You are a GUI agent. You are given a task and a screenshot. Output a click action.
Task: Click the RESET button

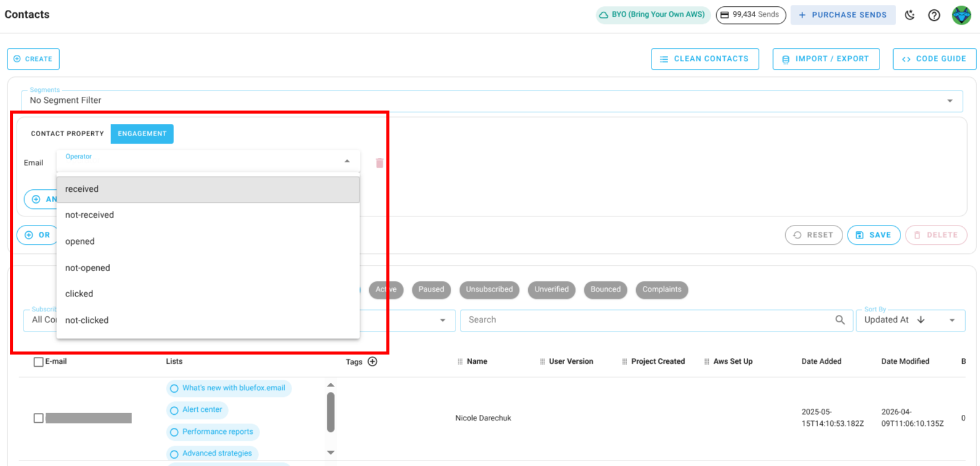[814, 235]
